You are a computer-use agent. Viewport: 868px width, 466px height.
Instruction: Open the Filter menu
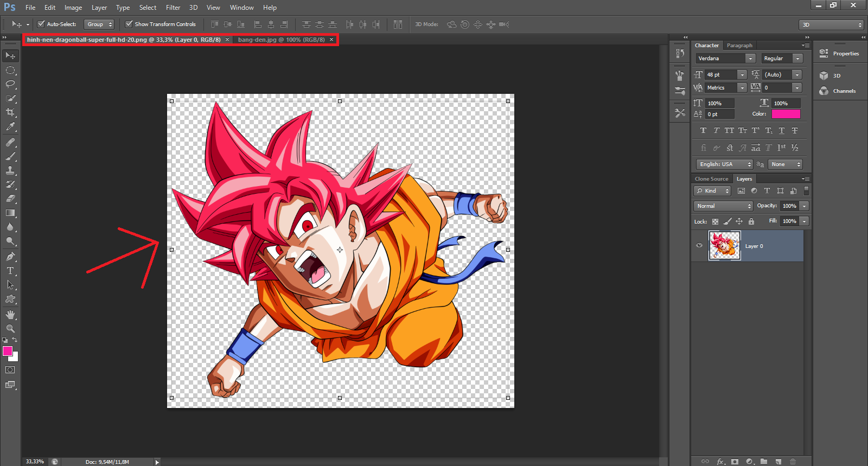(x=173, y=8)
